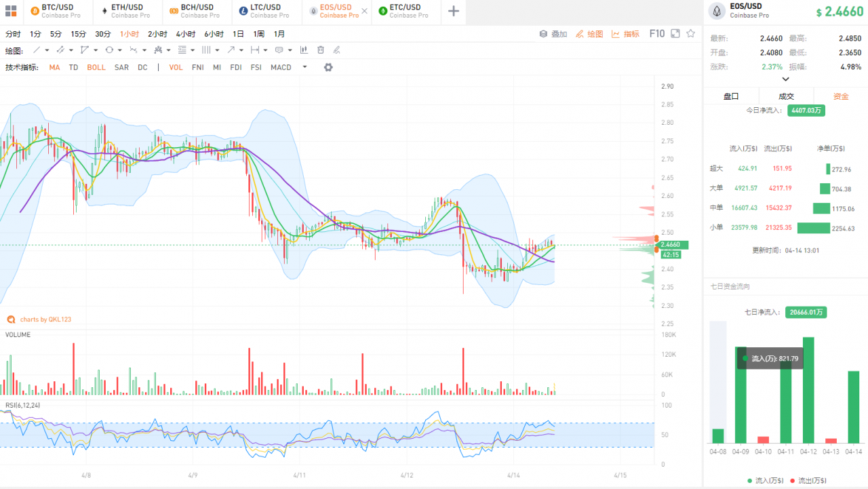Image resolution: width=868 pixels, height=489 pixels.
Task: Click the 绘图 drawing toggle button
Action: (589, 33)
